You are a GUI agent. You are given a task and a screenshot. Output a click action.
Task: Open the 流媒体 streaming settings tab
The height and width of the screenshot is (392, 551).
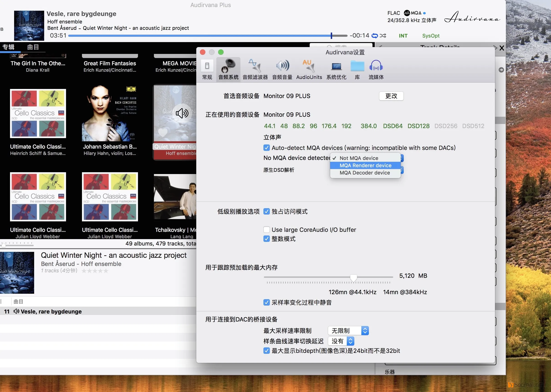coord(376,70)
